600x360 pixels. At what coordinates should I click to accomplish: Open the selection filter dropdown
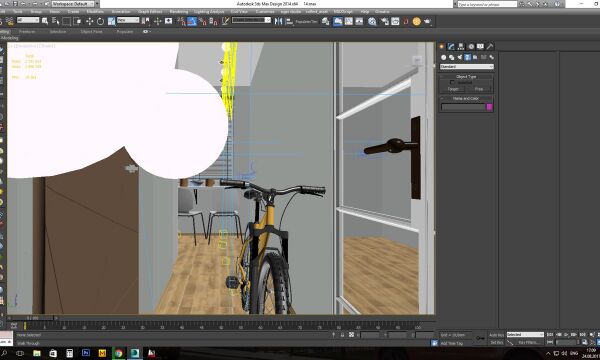[x=28, y=20]
